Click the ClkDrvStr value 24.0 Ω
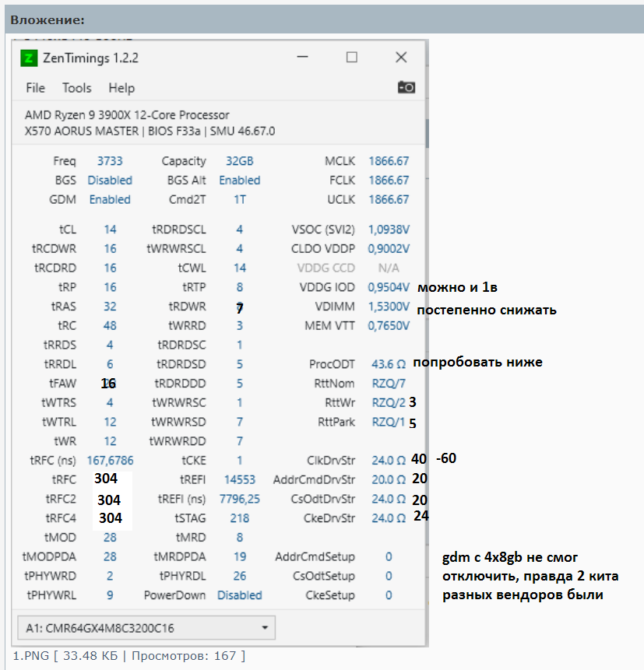Screen dimensions: 644x670 pyautogui.click(x=389, y=460)
